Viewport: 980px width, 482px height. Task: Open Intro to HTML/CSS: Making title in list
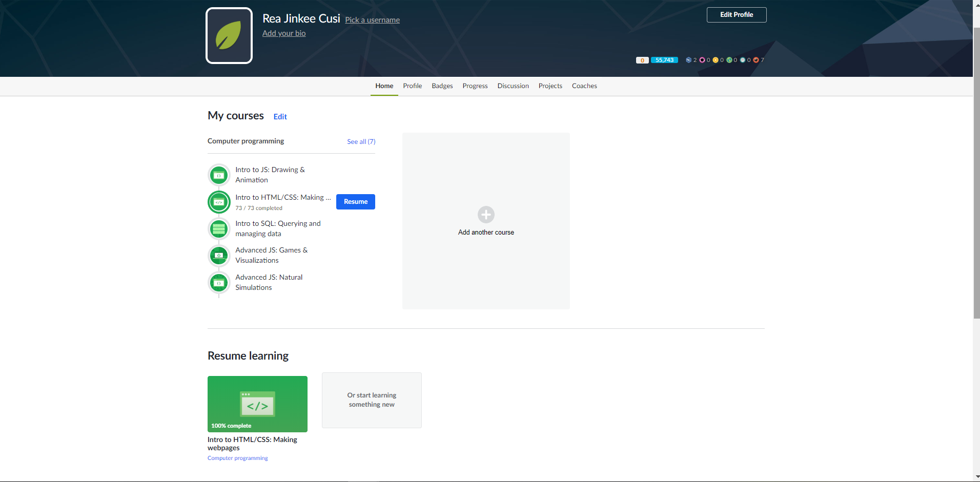[x=283, y=197]
